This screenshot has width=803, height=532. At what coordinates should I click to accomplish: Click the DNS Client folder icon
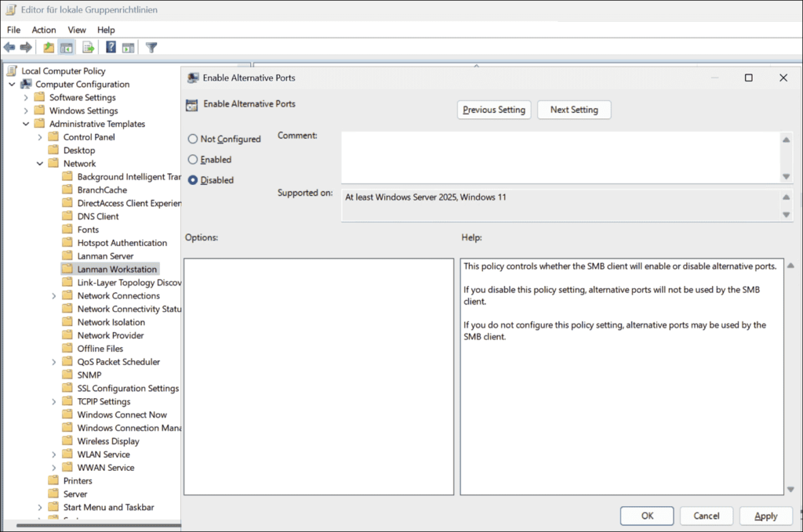[67, 216]
